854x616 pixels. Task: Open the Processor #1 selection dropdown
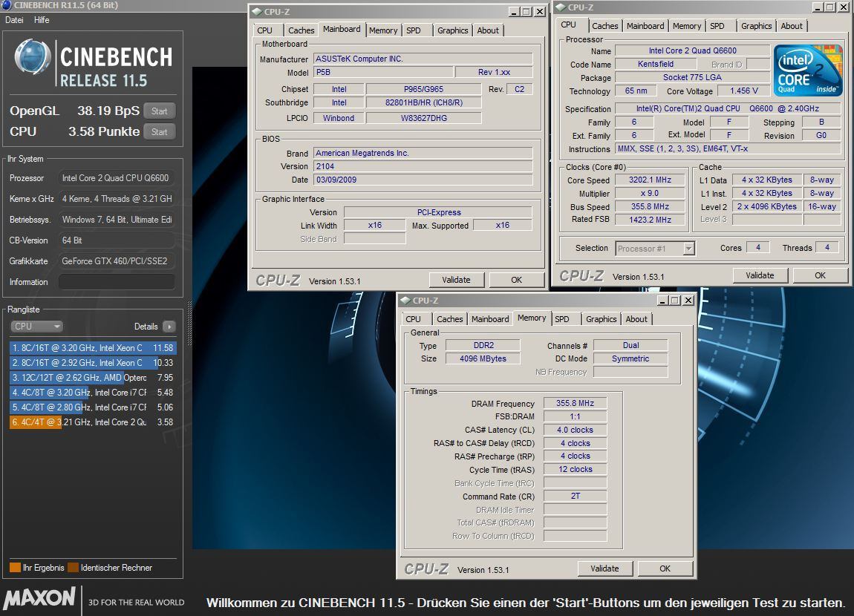(654, 249)
